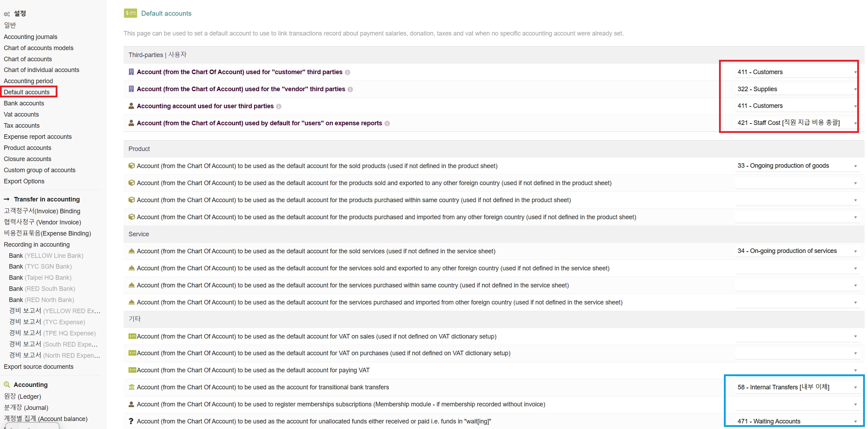Open the 58 - Internal Transfers dropdown
This screenshot has height=429, width=868.
point(797,387)
